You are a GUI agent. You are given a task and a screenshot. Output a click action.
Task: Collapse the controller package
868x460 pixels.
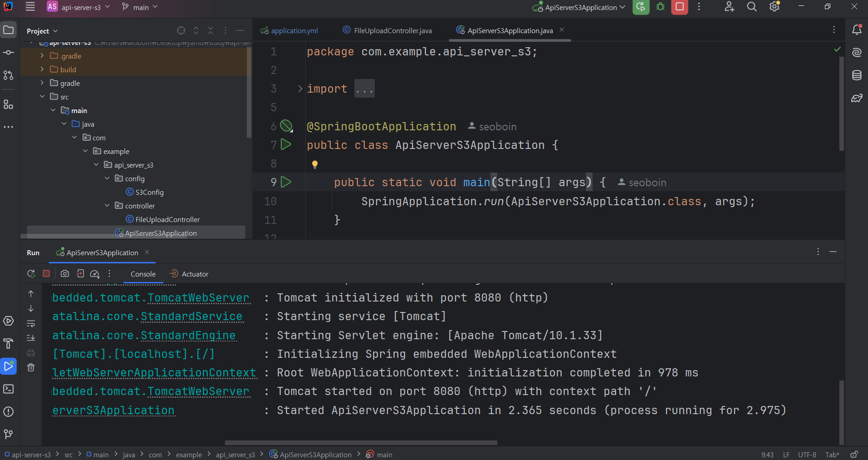(107, 206)
